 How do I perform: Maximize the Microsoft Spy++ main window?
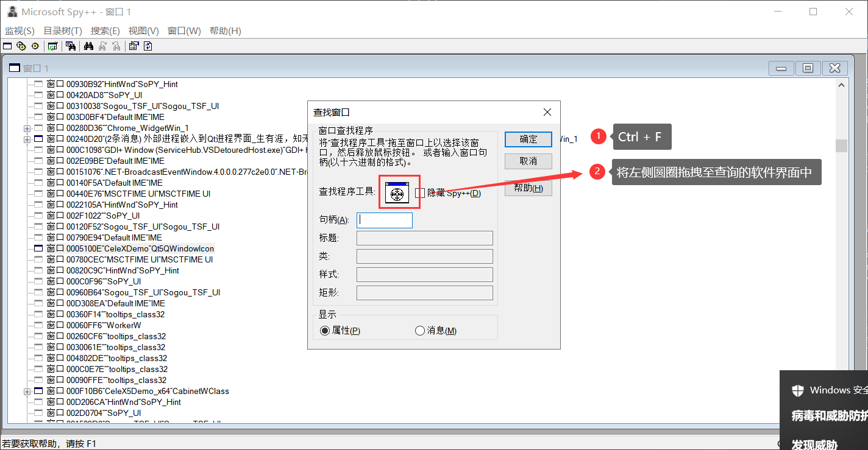(x=813, y=12)
